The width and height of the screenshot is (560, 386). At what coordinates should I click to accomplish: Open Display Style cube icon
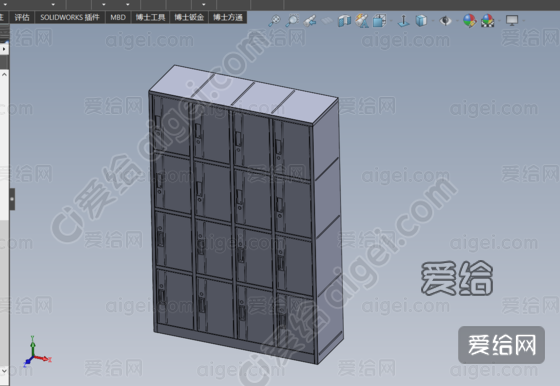pos(421,21)
